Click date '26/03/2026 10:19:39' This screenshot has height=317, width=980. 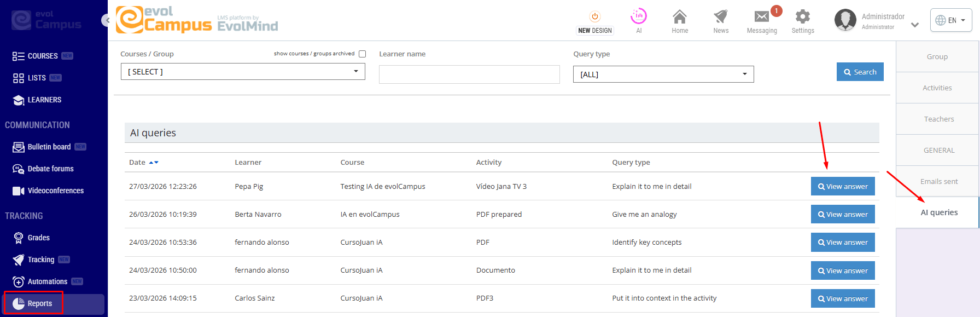tap(163, 215)
